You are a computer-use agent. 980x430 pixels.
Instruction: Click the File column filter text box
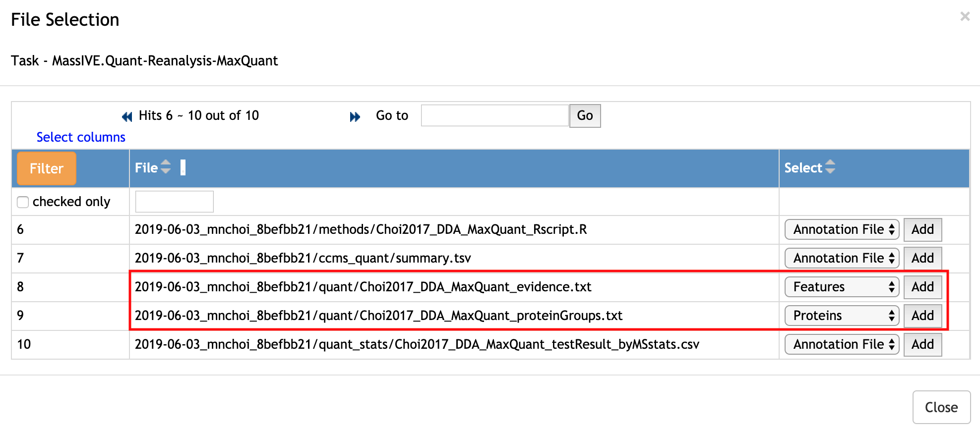pos(174,202)
